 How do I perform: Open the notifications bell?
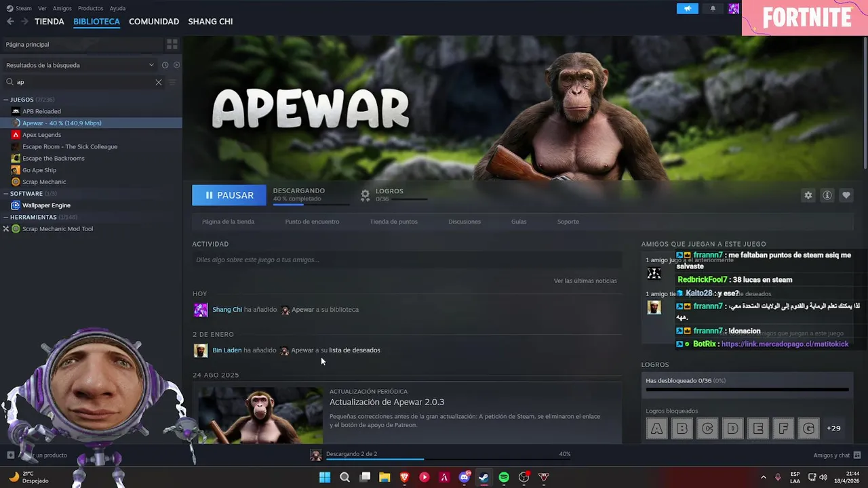pos(713,9)
